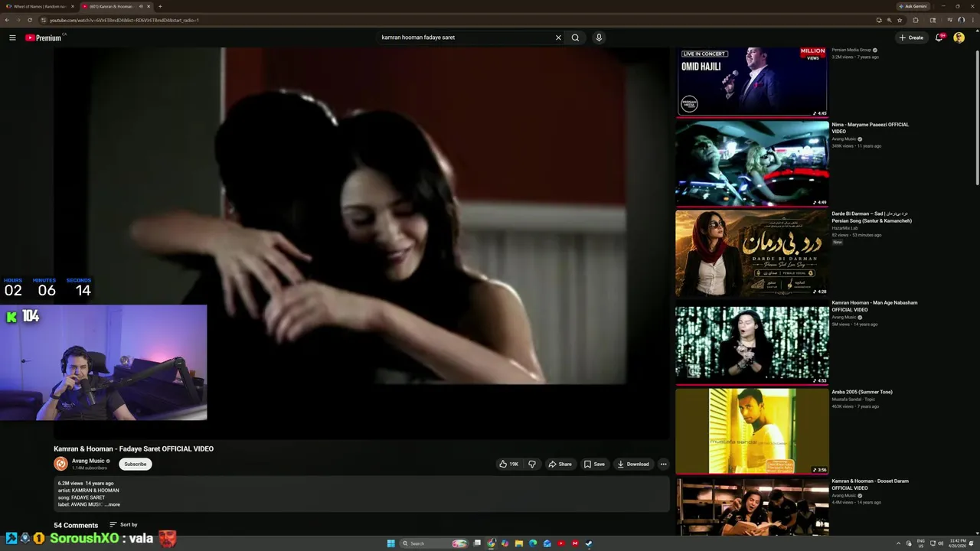Viewport: 980px width, 551px height.
Task: Open Dooset Daram video thumbnail
Action: 752,507
